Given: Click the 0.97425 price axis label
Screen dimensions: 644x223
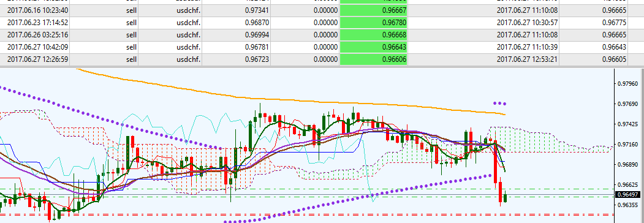Looking at the screenshot, I should point(628,124).
